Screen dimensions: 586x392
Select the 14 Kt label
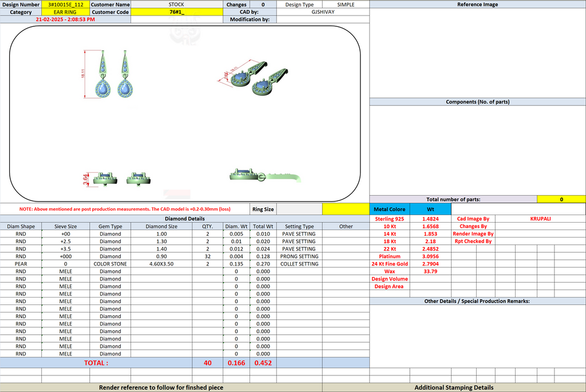click(x=390, y=234)
